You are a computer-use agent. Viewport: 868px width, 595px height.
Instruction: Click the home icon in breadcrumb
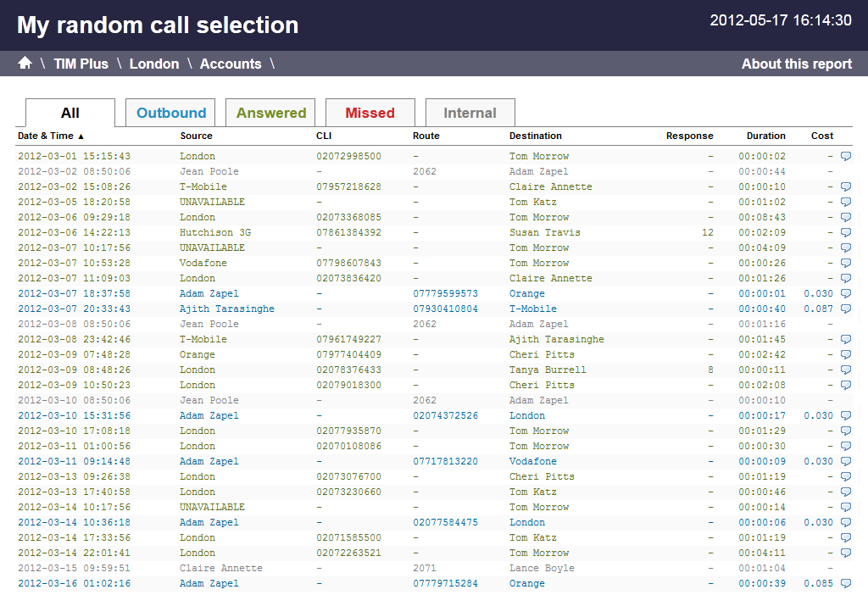tap(25, 64)
